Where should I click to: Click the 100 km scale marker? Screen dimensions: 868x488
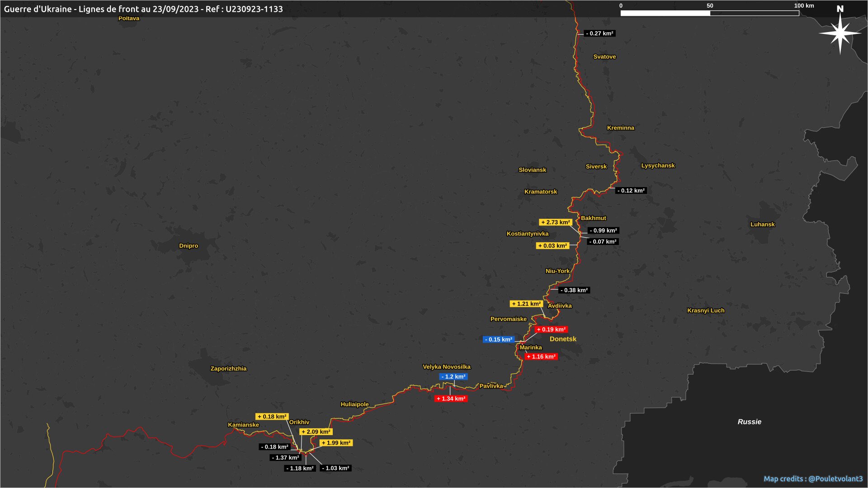click(x=804, y=6)
